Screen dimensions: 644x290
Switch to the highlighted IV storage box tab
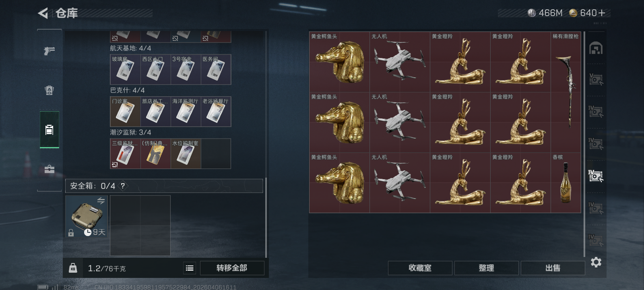coord(596,176)
